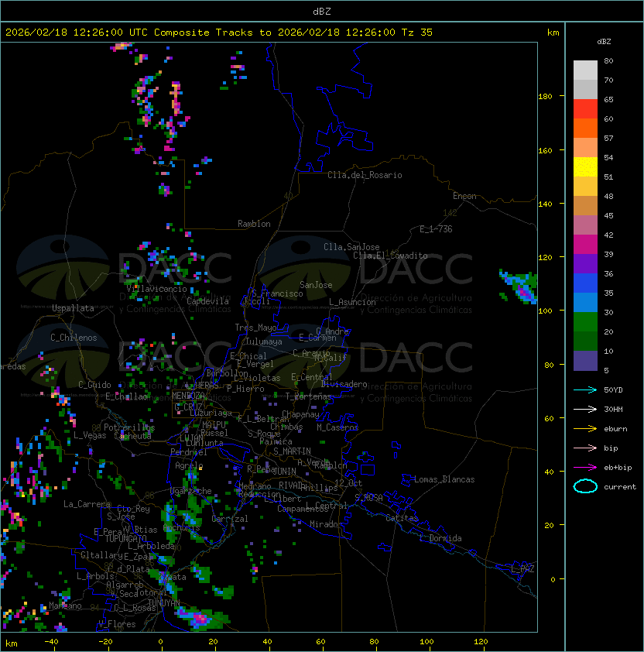Pick the light gray top swatch in dBZ scale
The image size is (644, 652).
point(585,70)
